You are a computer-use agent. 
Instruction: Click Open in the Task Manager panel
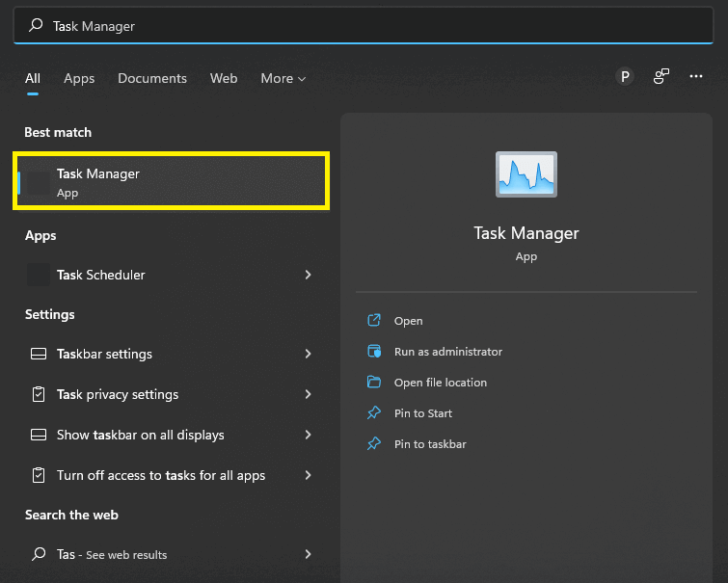coord(408,321)
